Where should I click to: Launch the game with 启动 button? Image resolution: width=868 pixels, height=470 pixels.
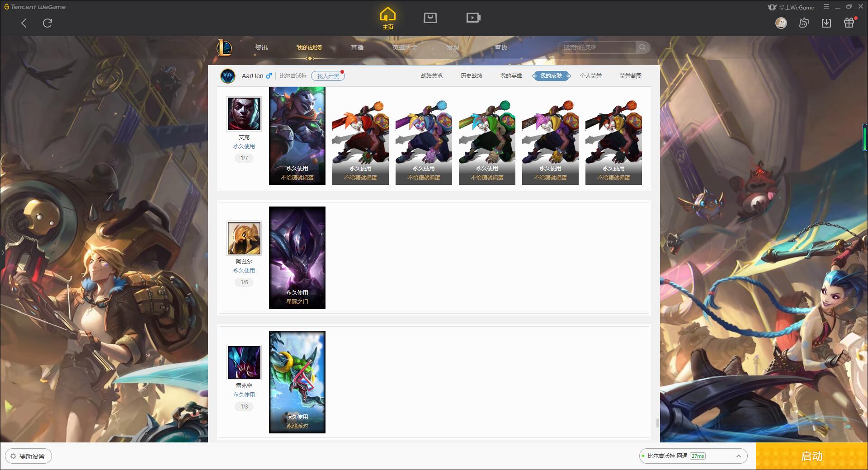[x=812, y=456]
